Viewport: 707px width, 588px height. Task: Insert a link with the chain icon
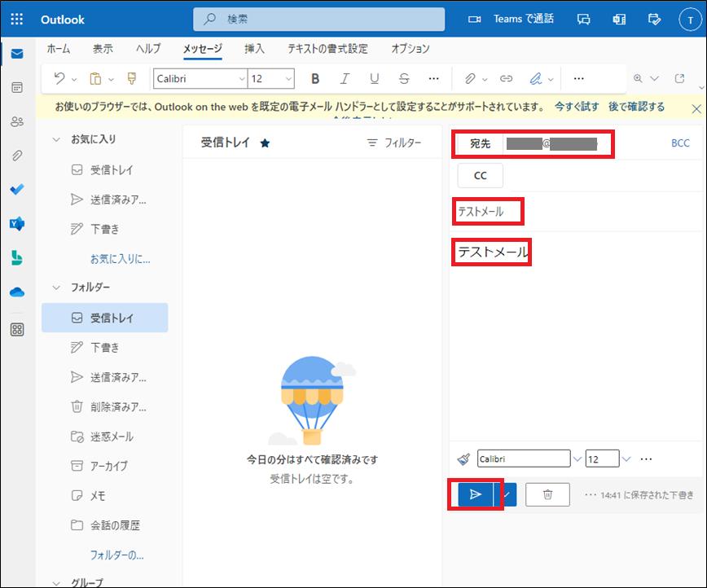coord(506,79)
